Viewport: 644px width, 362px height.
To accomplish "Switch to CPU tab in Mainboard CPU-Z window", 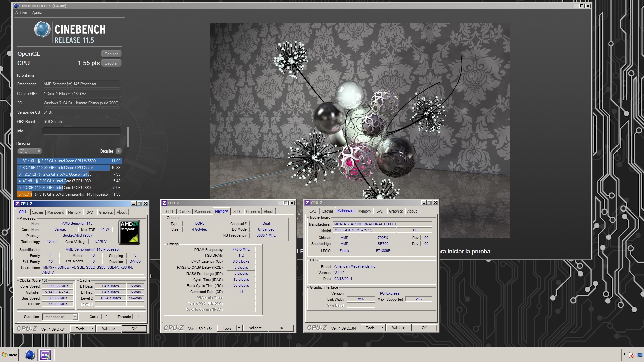I will [x=313, y=211].
